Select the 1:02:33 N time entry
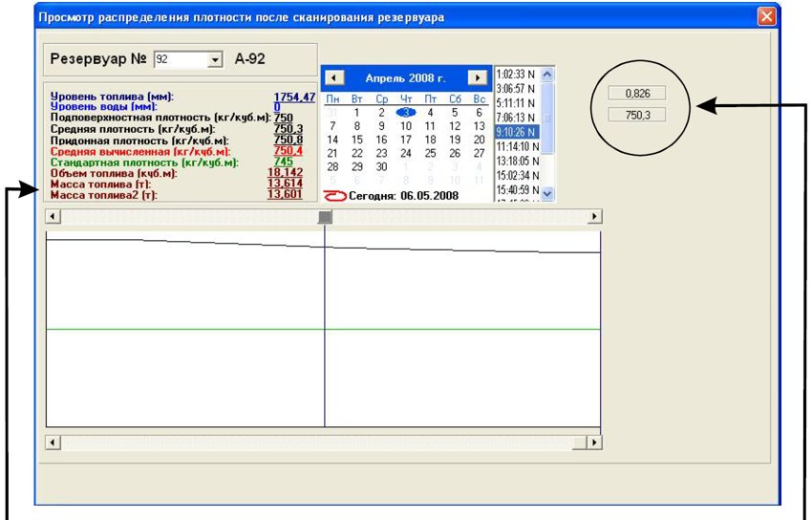 click(516, 73)
